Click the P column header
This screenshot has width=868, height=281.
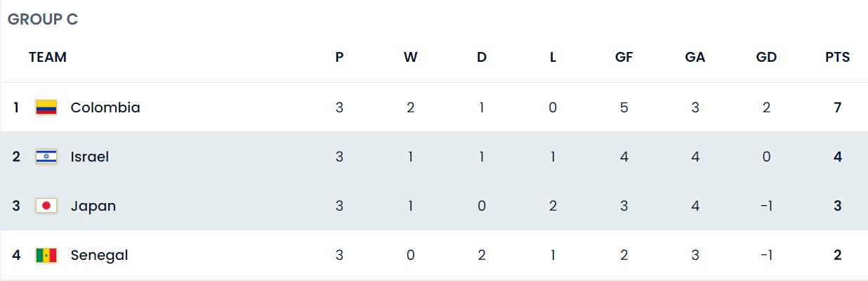tap(339, 58)
